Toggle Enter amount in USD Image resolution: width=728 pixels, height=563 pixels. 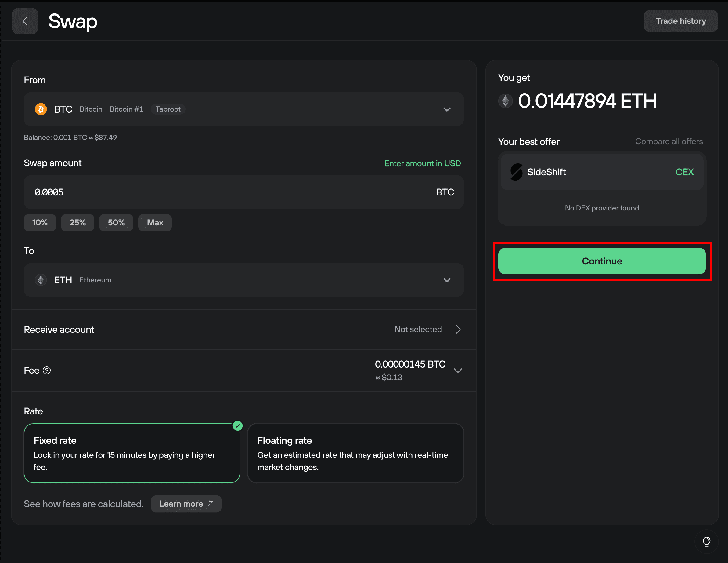click(x=422, y=163)
